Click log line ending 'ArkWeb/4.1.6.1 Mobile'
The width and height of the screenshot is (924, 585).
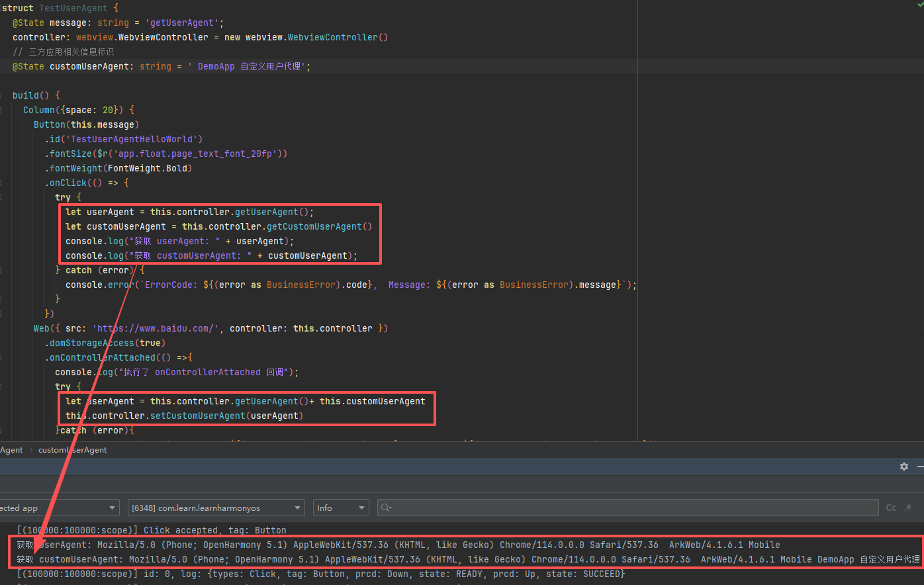[x=398, y=545]
